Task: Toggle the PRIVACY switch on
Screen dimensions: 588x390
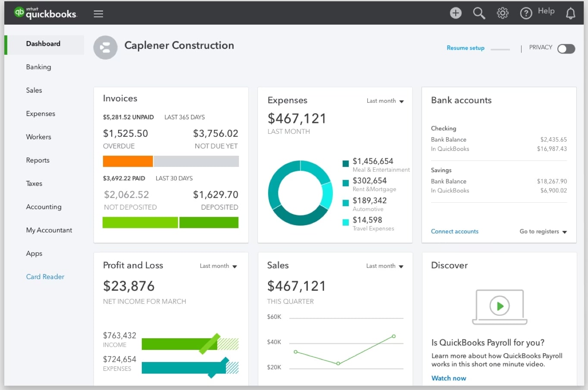Action: (566, 49)
